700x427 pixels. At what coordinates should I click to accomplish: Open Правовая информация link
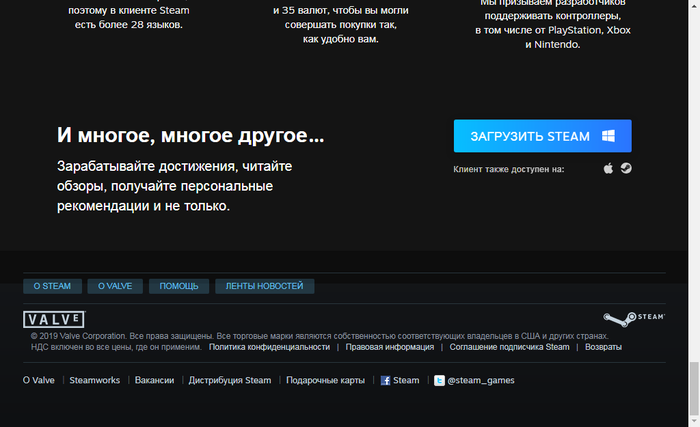pyautogui.click(x=390, y=347)
